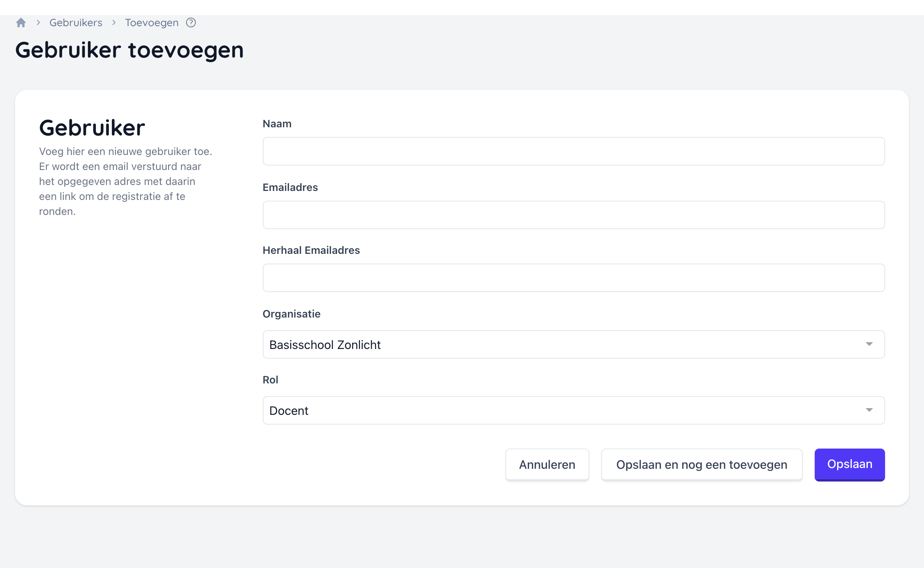Open the Basisschool Zonlicht organisation dropdown
This screenshot has width=924, height=568.
click(563, 344)
